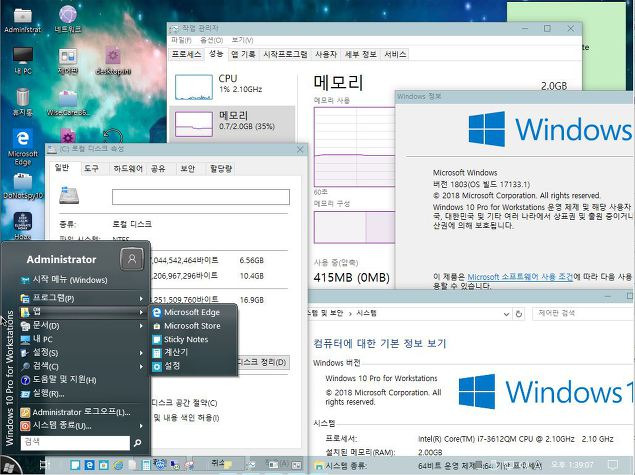Select the CPU performance graph thumbnail

pos(194,87)
